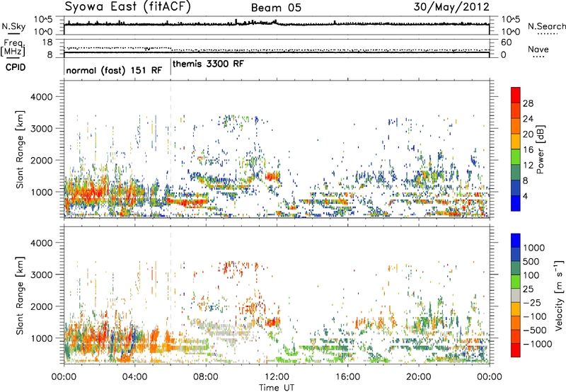Click the 'N.Search' legend label

tap(546, 26)
